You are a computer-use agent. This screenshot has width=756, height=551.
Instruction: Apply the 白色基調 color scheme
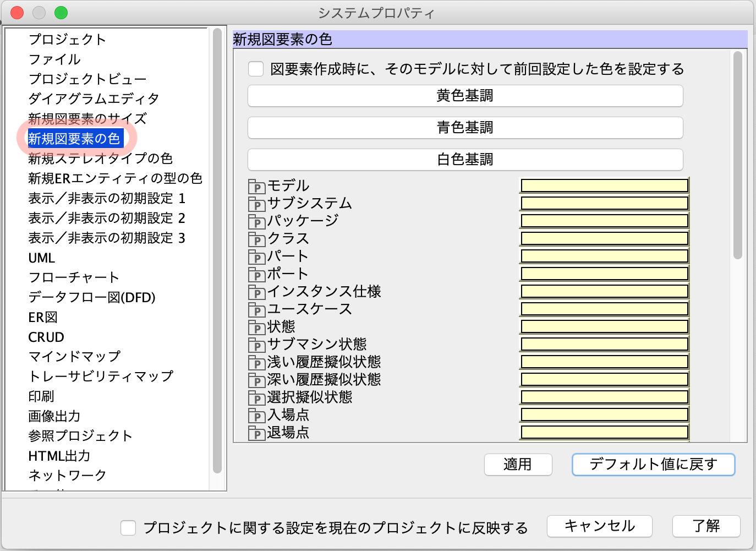465,159
